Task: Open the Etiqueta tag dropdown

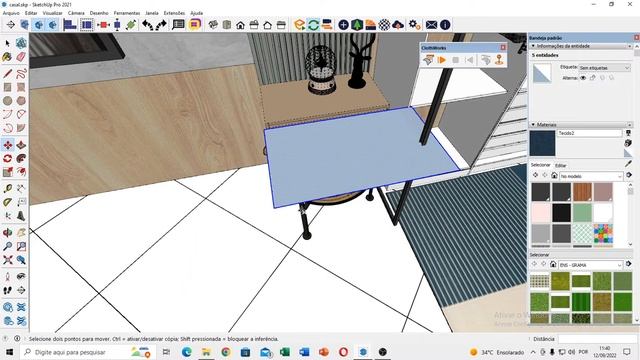Action: (604, 67)
